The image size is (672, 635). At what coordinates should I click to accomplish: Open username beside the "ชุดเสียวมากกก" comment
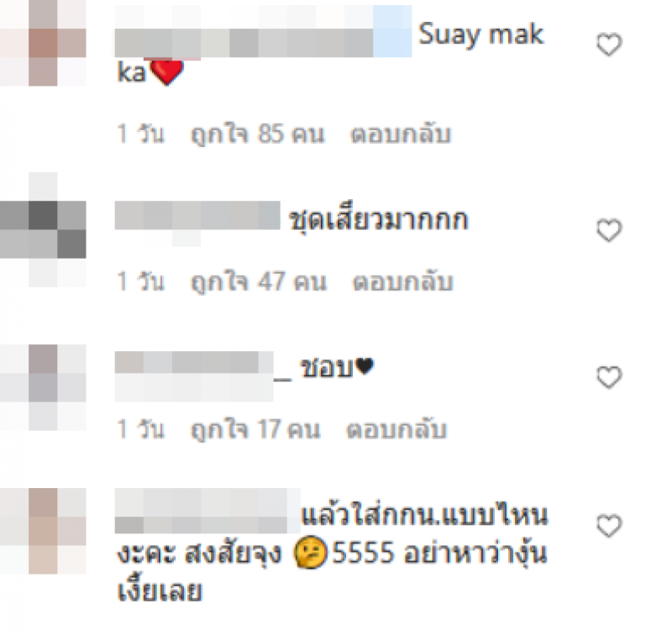[x=197, y=215]
